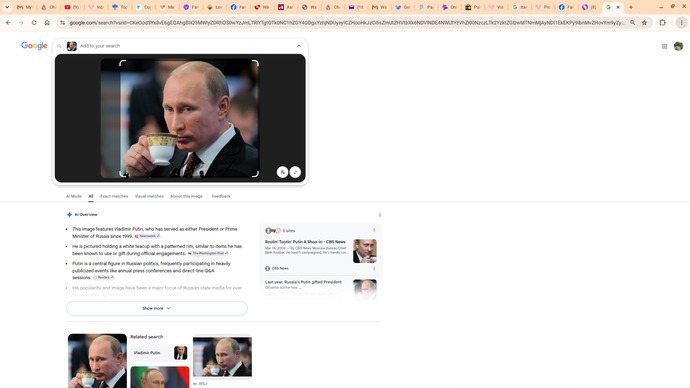The width and height of the screenshot is (690, 388).
Task: Switch to the YouTube browser tab
Action: 72,7
